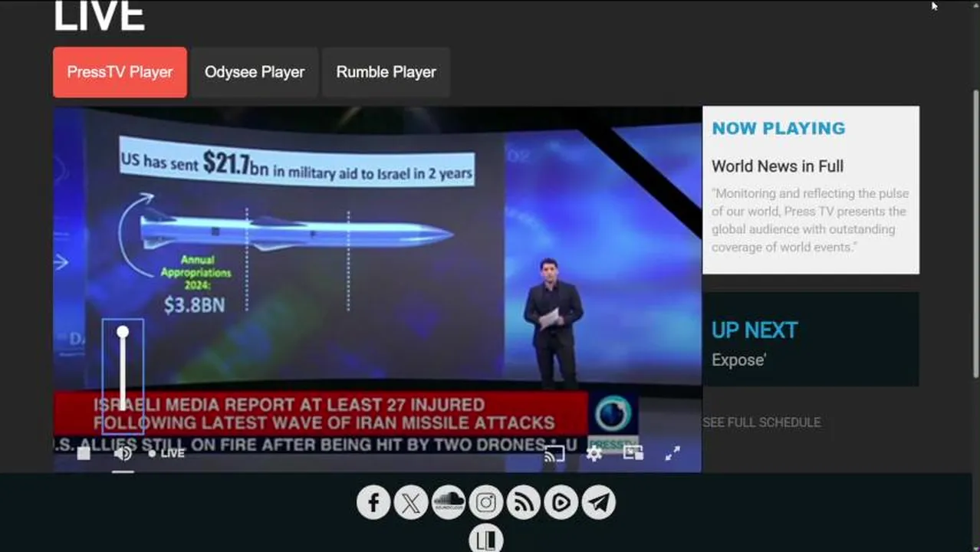
Task: Switch to the Rumble Player tab
Action: [x=386, y=72]
